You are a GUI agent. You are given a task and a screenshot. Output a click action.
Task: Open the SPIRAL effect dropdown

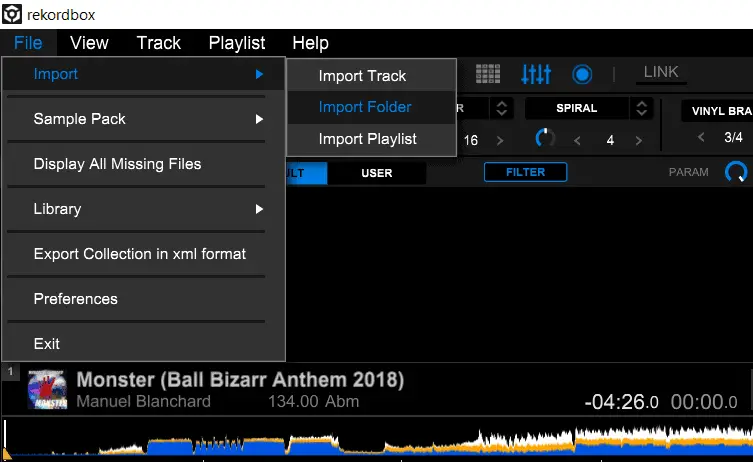click(x=576, y=108)
